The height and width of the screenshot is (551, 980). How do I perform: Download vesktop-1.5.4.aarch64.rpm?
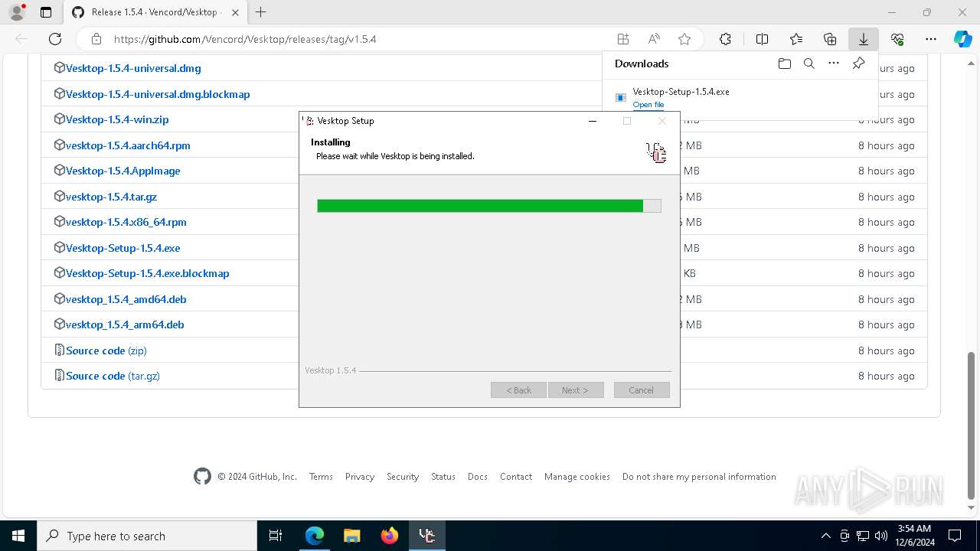128,145
